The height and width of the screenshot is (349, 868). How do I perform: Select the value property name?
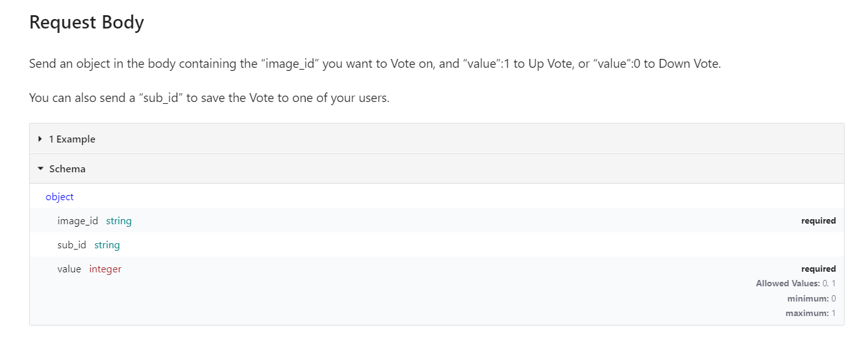click(x=69, y=269)
